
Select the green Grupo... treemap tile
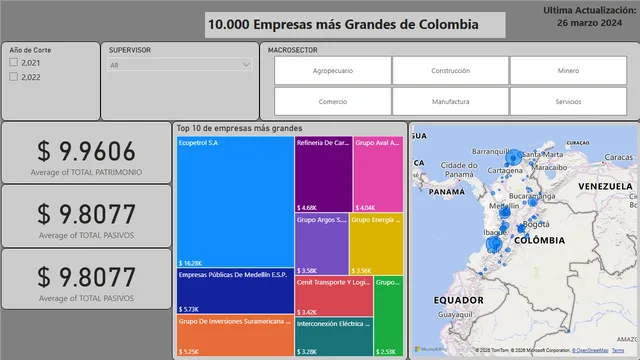click(x=389, y=316)
